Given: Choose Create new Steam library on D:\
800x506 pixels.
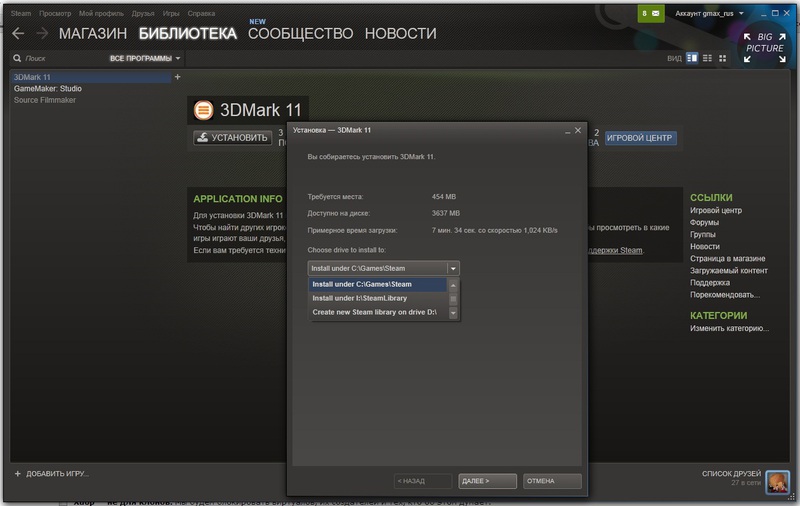Looking at the screenshot, I should [378, 312].
